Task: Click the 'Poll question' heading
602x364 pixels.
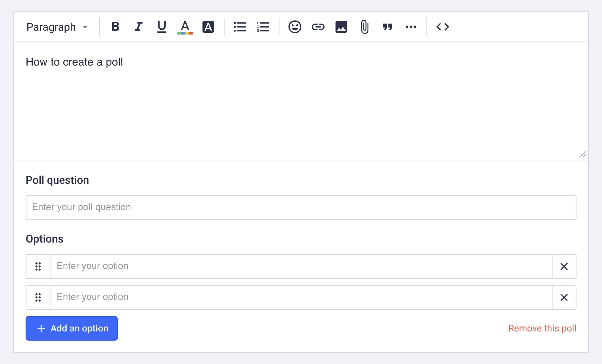Action: pyautogui.click(x=57, y=180)
